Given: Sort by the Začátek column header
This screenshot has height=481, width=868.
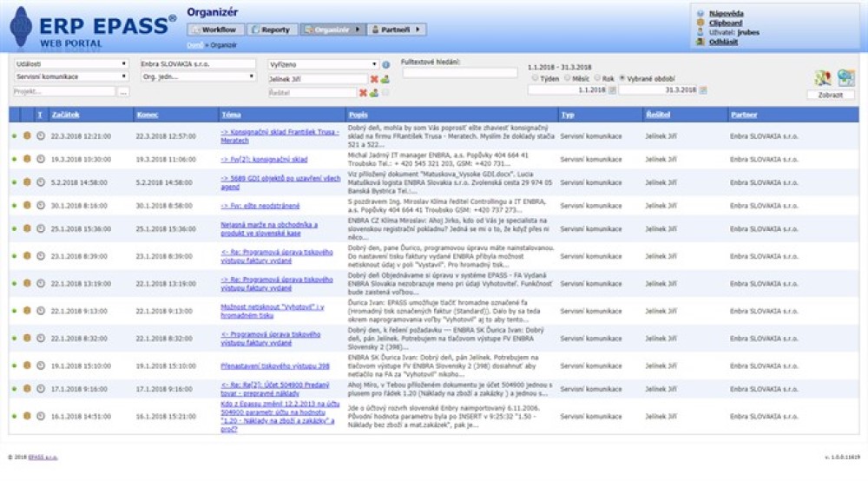Looking at the screenshot, I should click(65, 115).
